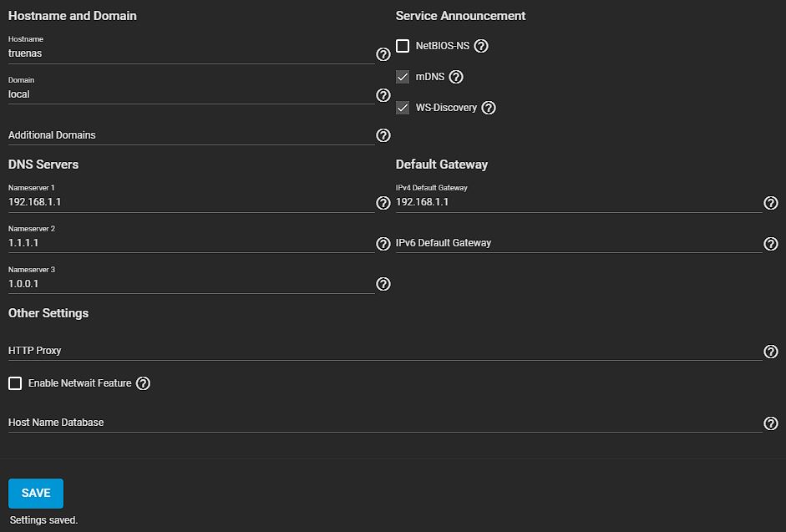Open help icon for Hostname field
Viewport: 786px width, 532px height.
[x=383, y=54]
